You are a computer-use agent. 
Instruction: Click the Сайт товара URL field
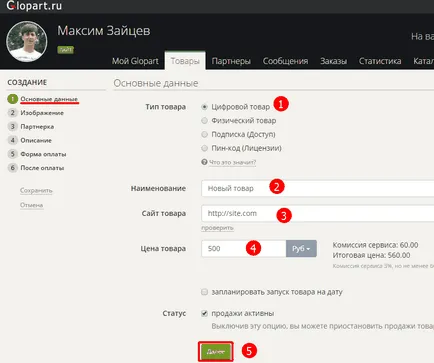click(317, 213)
